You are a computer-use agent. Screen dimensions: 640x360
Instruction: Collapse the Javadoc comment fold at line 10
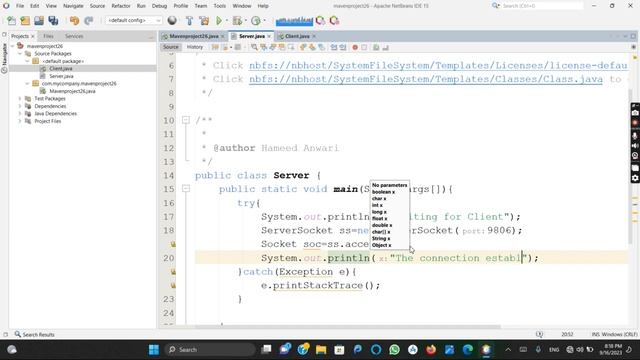(186, 120)
